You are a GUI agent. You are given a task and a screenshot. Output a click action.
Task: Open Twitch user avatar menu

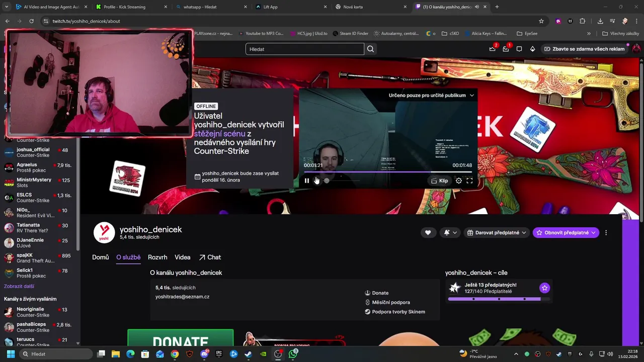(x=636, y=49)
